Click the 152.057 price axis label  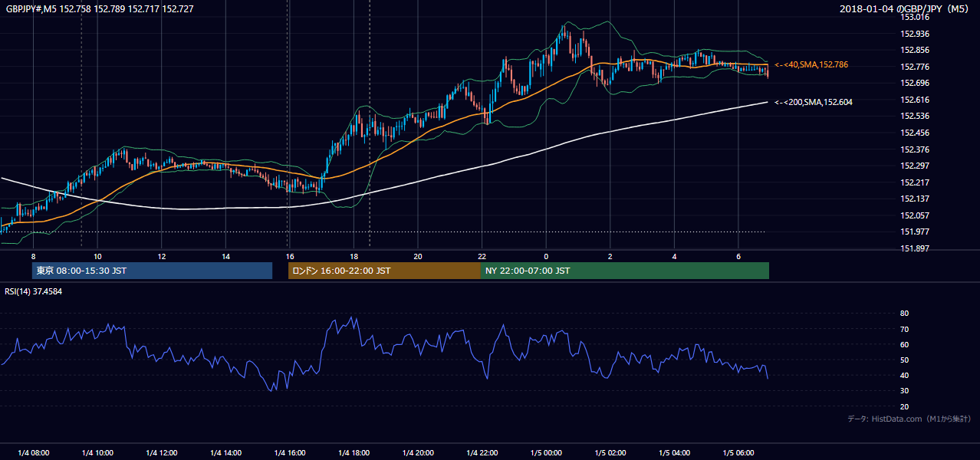(x=916, y=215)
